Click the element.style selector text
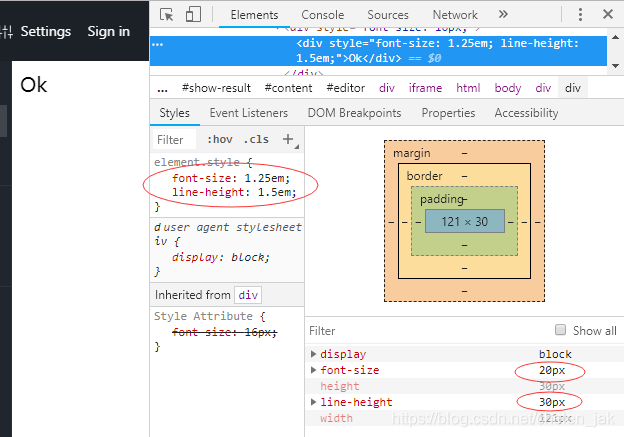Screen dimensions: 624x437 click(197, 162)
